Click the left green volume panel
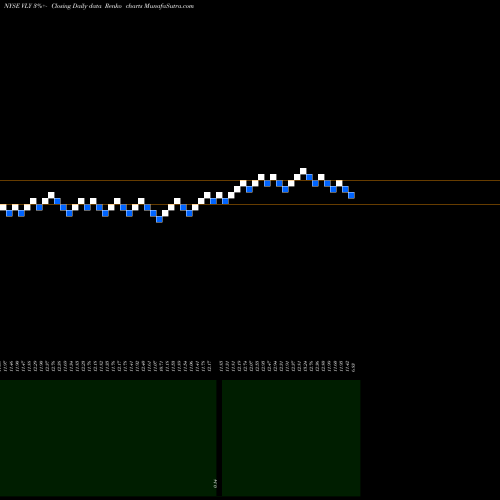The width and height of the screenshot is (500, 500). click(108, 438)
